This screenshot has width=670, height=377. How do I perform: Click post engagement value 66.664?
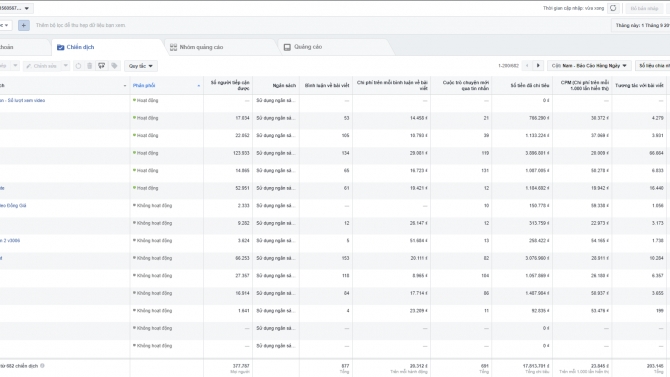pos(656,153)
